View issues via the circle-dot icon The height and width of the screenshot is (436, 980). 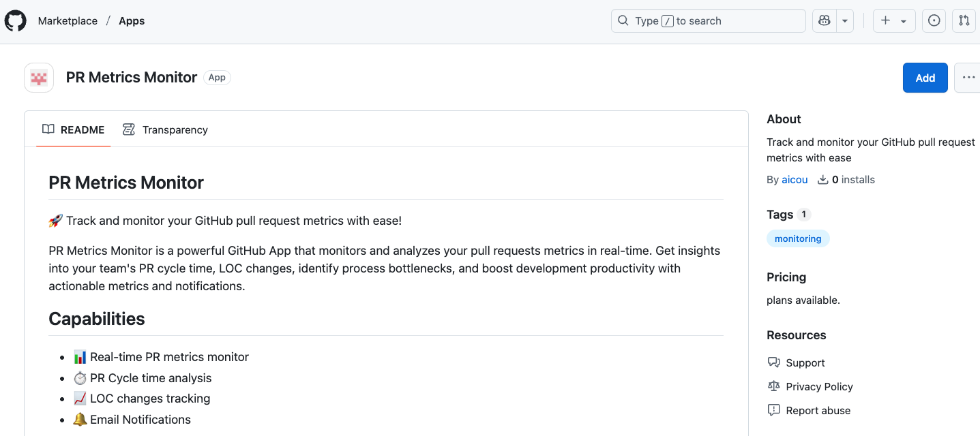pos(934,20)
